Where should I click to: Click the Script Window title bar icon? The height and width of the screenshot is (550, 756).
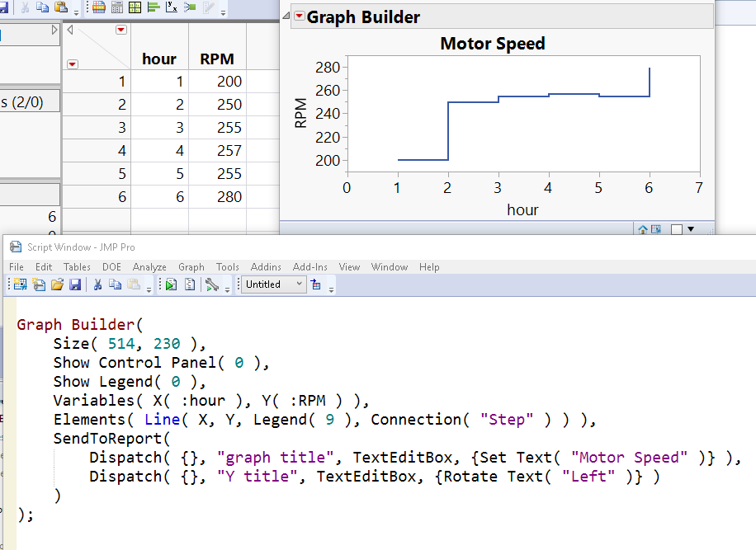pos(16,247)
